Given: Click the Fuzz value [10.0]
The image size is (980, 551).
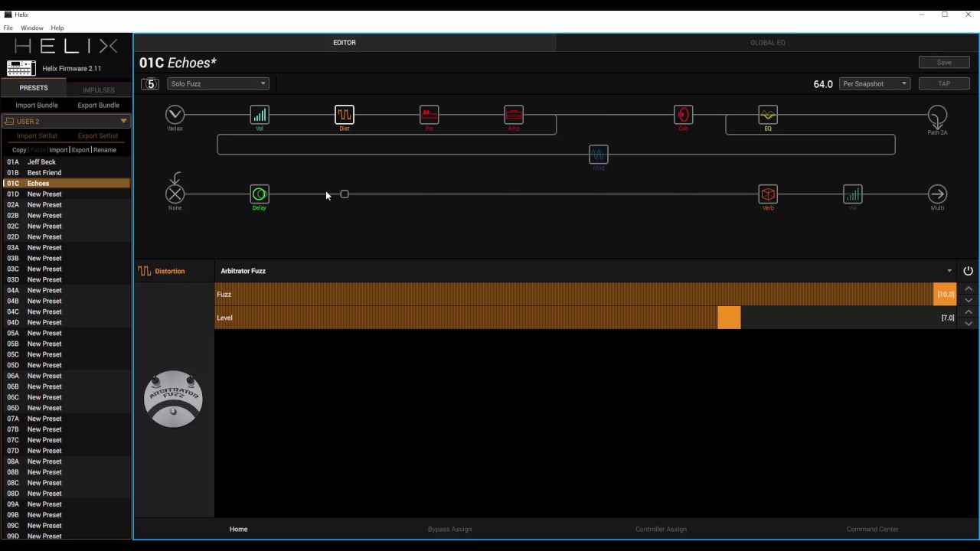Looking at the screenshot, I should [x=946, y=295].
